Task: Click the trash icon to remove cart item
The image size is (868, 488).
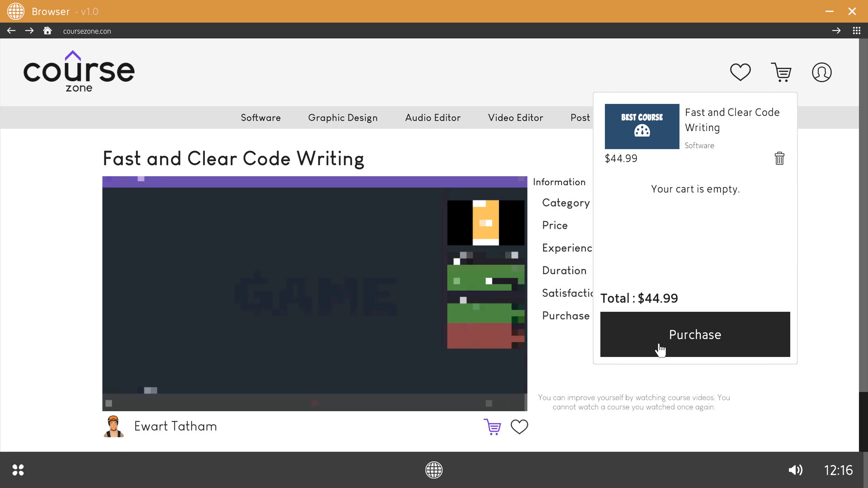Action: (x=779, y=158)
